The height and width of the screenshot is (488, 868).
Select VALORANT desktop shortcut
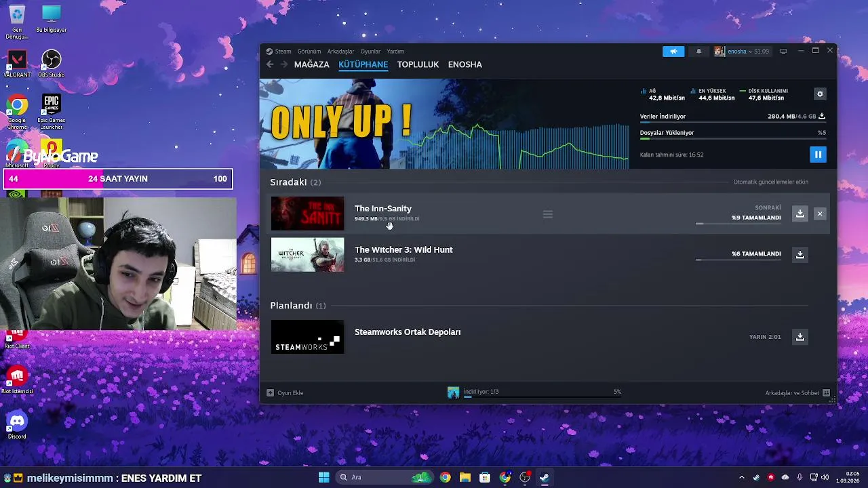tap(17, 64)
